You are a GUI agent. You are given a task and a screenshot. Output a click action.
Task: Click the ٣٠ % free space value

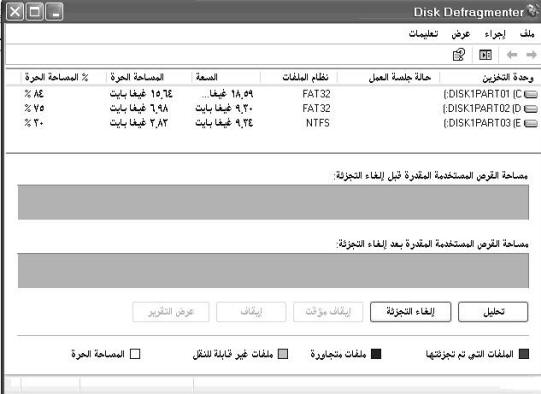(x=34, y=123)
